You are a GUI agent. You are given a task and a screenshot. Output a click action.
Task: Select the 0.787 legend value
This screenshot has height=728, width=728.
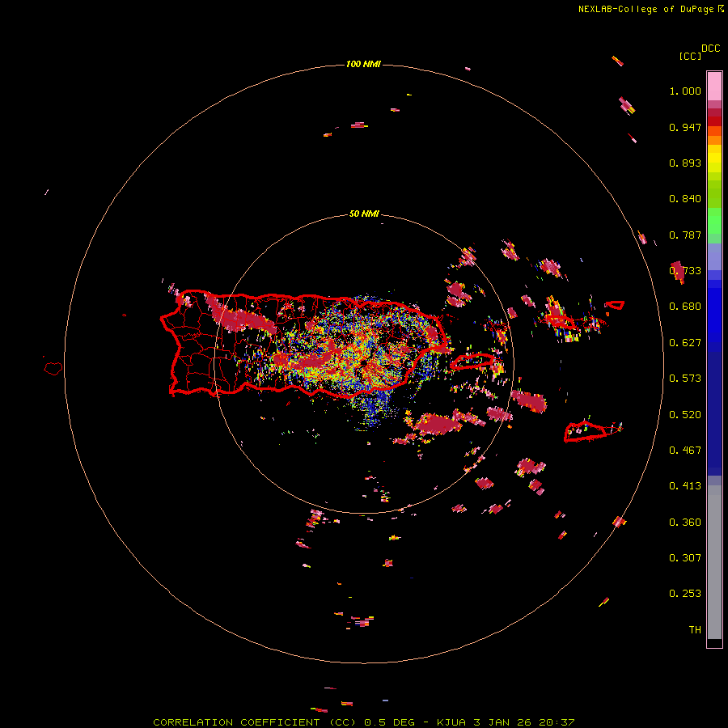click(685, 235)
